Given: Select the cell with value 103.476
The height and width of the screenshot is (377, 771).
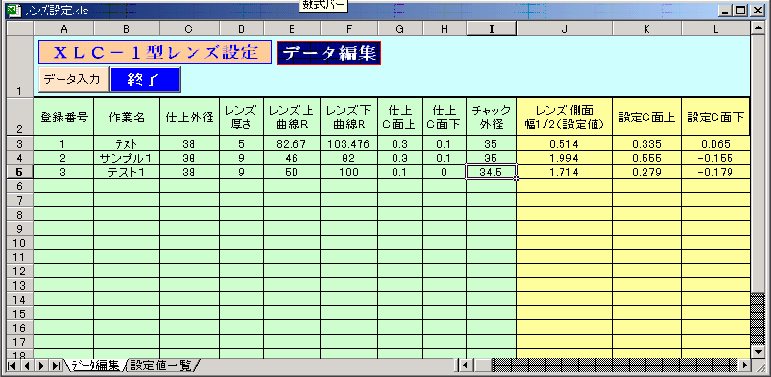Looking at the screenshot, I should [349, 145].
